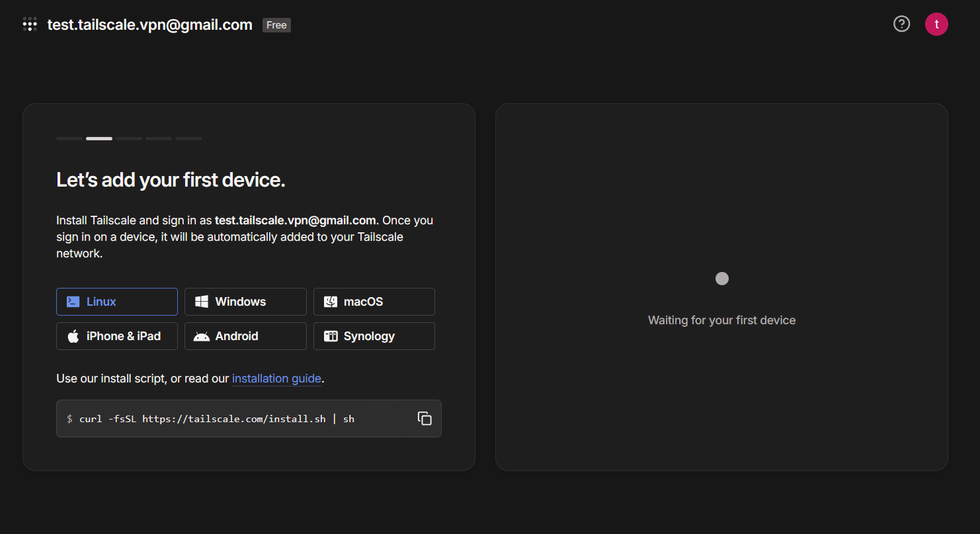Open the help question mark icon
Screen dimensions: 980x534
click(x=901, y=24)
